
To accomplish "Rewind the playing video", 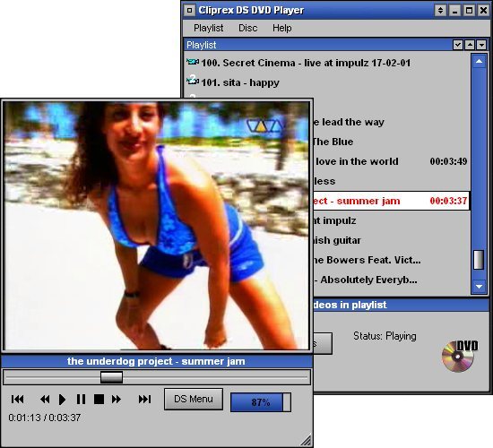I will point(45,400).
